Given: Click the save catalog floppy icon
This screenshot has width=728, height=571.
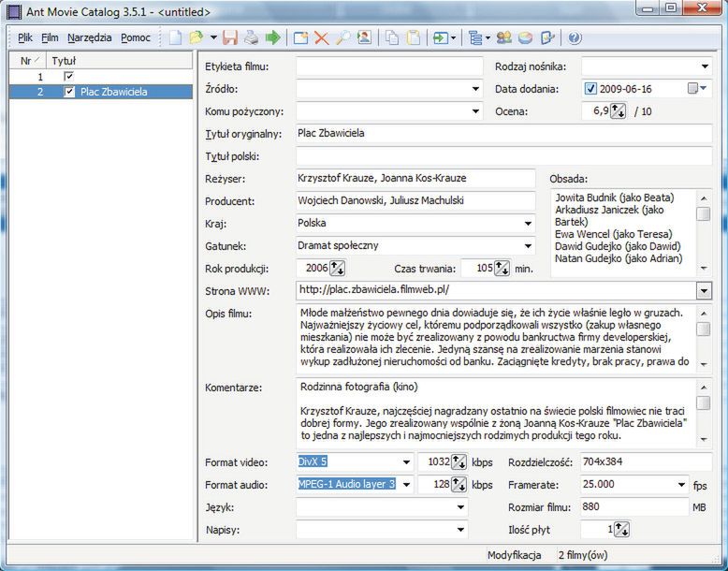Looking at the screenshot, I should (230, 38).
